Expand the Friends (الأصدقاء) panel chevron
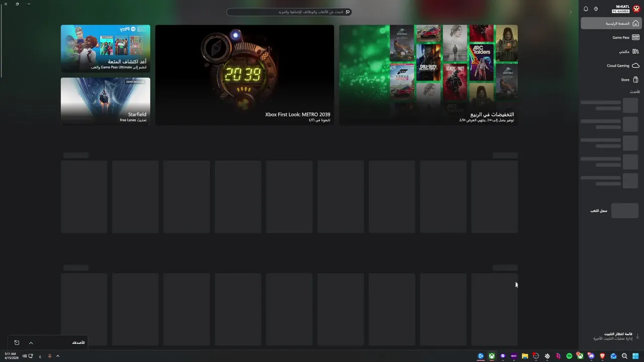Screen dimensions: 644x362 click(31, 343)
